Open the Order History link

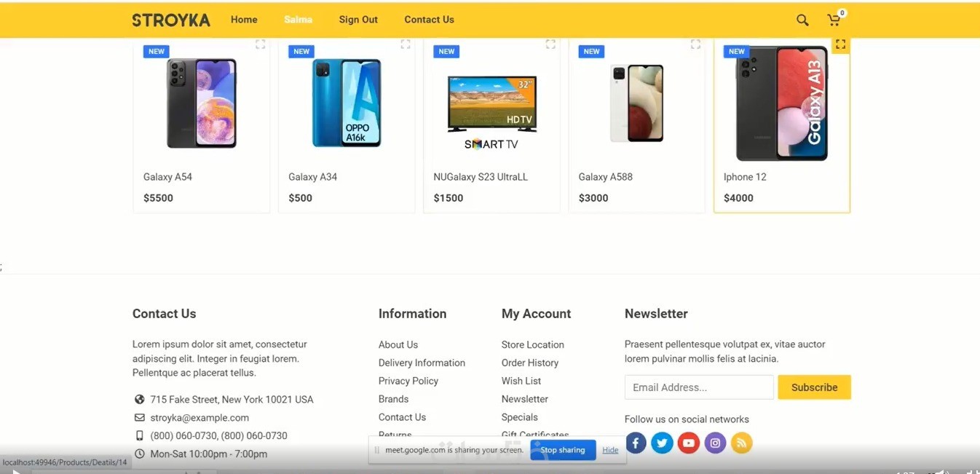click(x=530, y=363)
